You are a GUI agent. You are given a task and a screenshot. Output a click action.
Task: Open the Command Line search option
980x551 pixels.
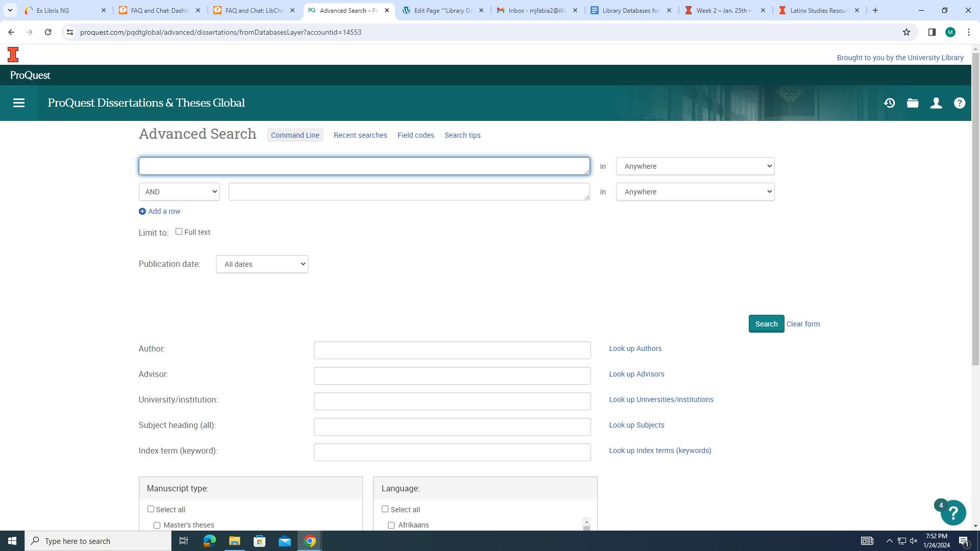295,135
